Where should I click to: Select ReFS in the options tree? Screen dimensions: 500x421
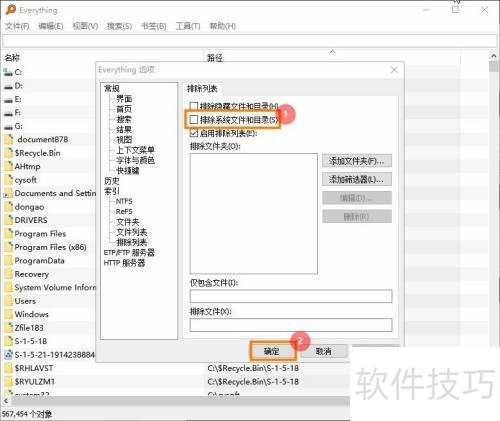(124, 212)
